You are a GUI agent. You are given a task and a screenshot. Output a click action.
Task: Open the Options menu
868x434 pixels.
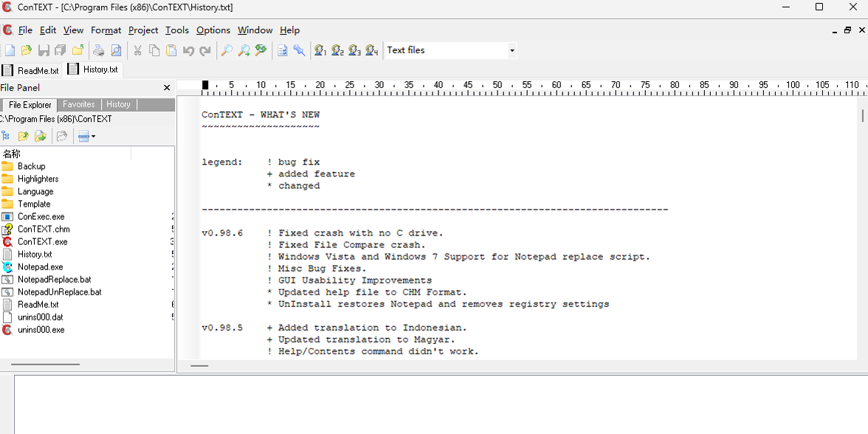[x=213, y=30]
